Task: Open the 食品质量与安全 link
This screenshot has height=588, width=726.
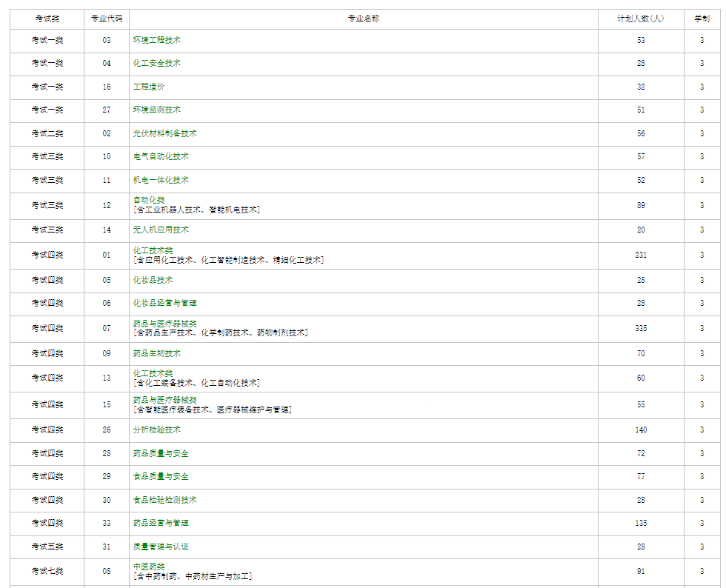Action: [161, 476]
